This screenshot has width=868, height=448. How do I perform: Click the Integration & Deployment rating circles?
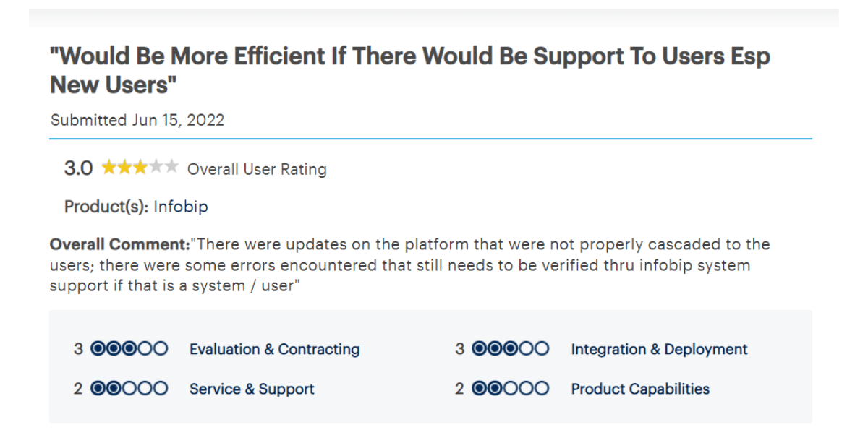tap(511, 349)
